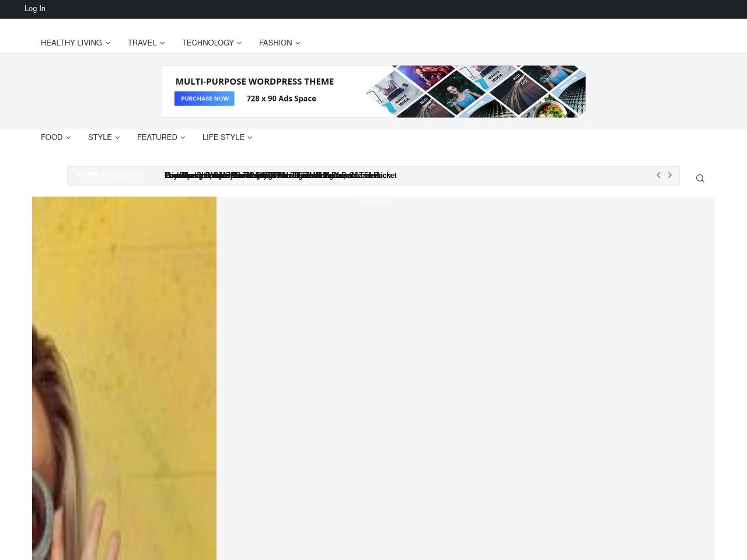
Task: Show previous headline with left ticker arrow
Action: click(x=658, y=175)
